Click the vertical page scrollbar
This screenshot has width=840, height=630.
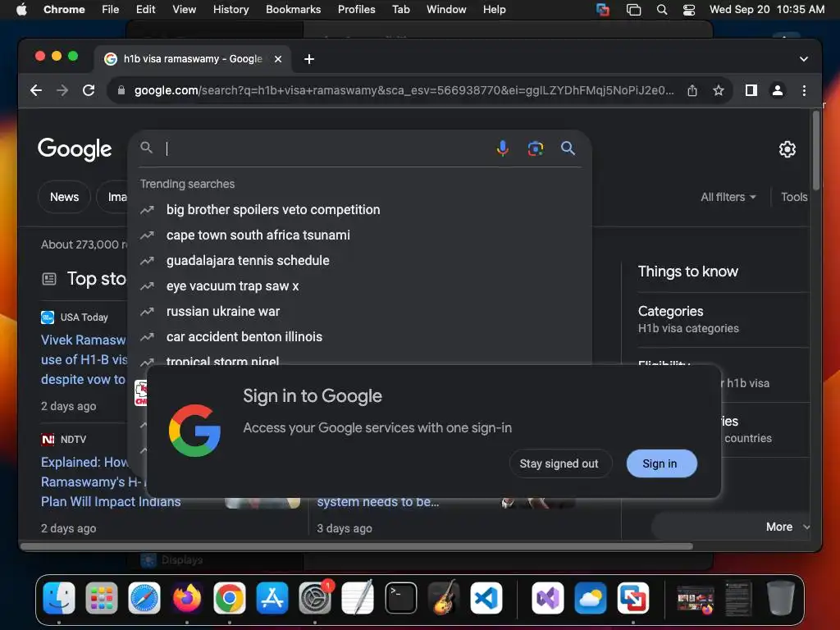pos(816,151)
